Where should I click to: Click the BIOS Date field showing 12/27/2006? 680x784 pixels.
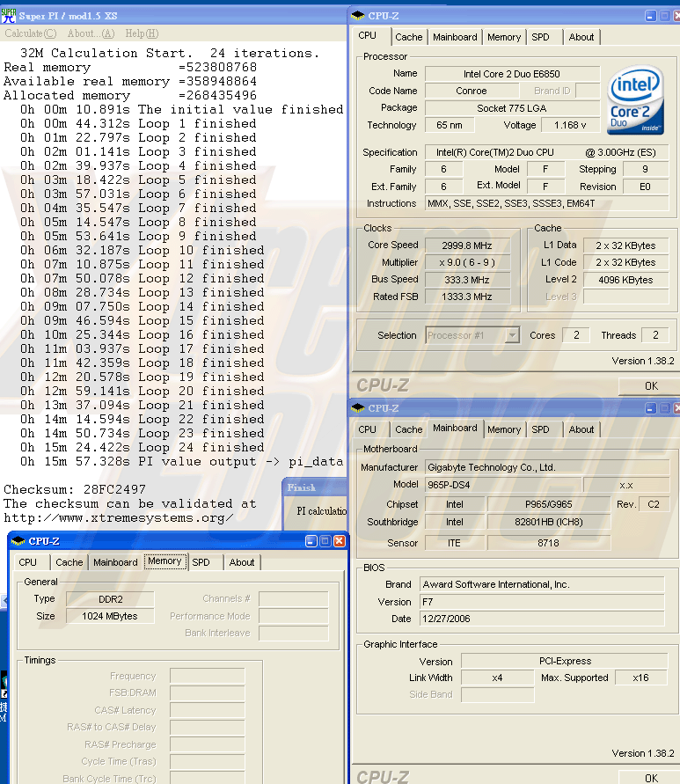point(542,619)
